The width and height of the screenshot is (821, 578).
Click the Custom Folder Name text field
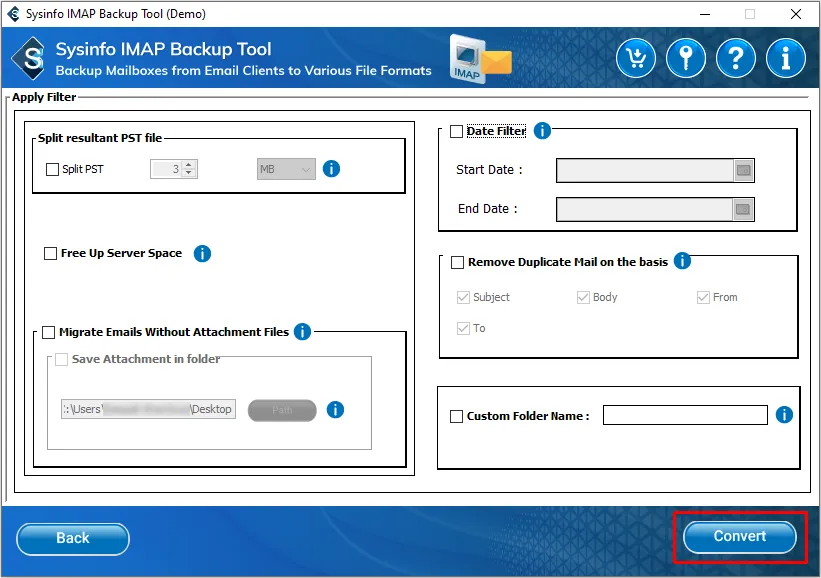(685, 415)
